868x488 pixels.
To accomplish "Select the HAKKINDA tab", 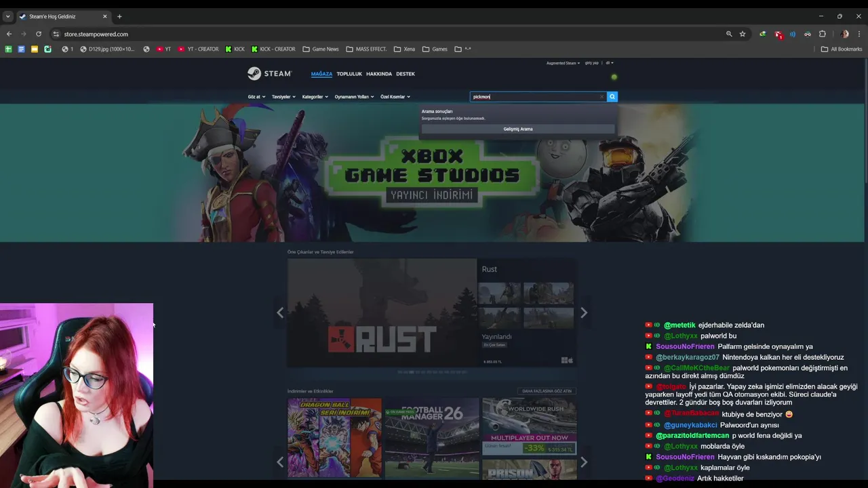I will tap(379, 74).
